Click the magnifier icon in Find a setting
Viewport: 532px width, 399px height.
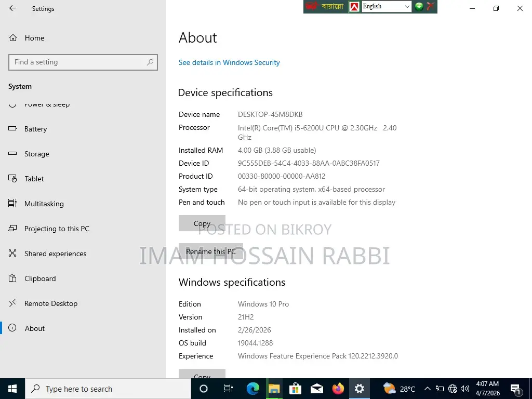tap(150, 62)
